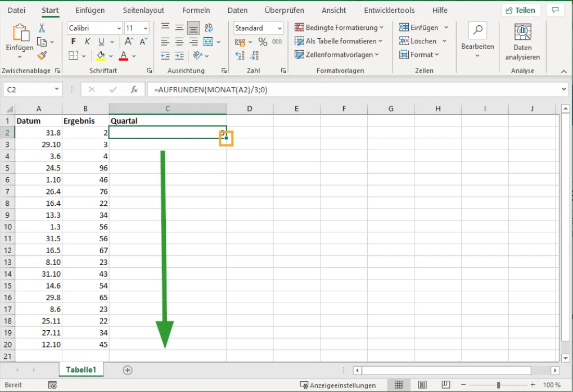
Task: Click the increase font size icon
Action: pyautogui.click(x=129, y=42)
